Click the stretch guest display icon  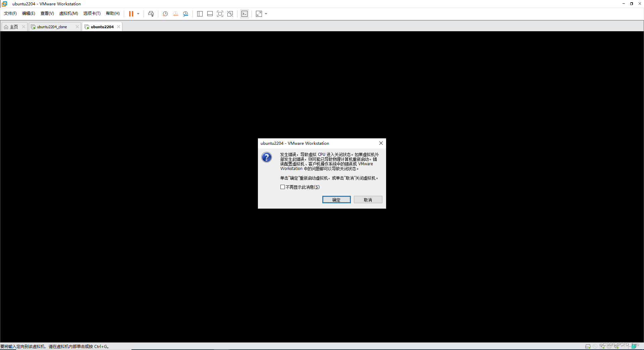tap(259, 14)
